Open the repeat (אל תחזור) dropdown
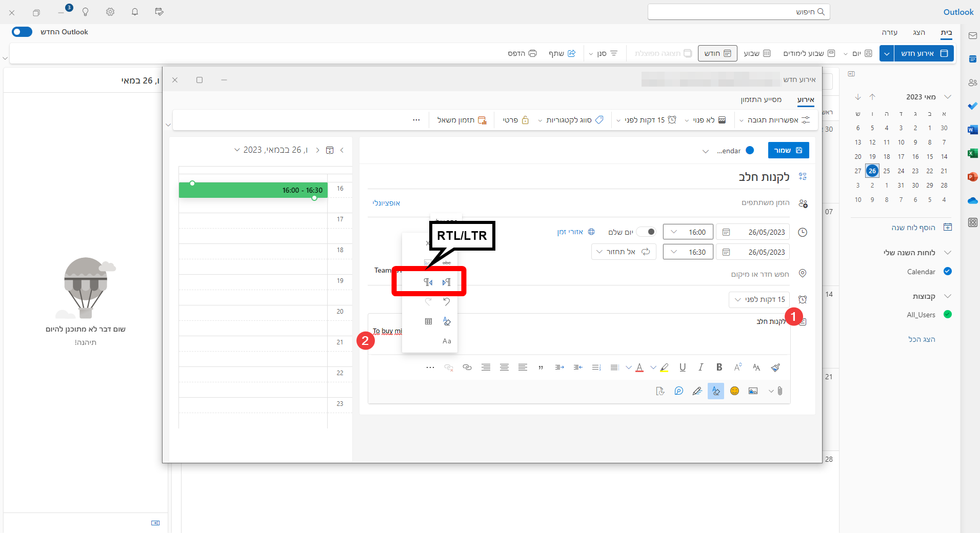The height and width of the screenshot is (533, 980). 624,252
